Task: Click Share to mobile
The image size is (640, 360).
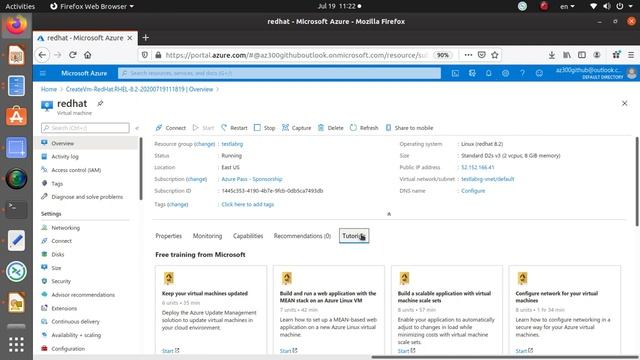Action: 409,128
